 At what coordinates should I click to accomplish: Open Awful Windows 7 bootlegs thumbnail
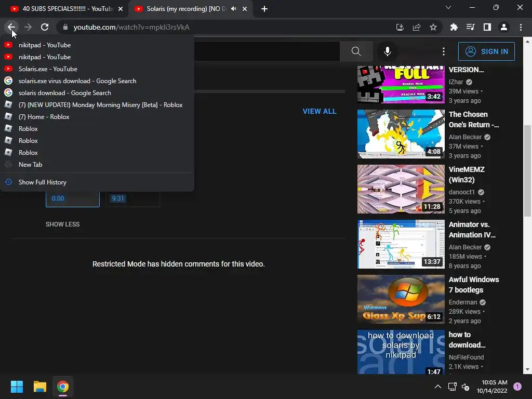point(401,299)
